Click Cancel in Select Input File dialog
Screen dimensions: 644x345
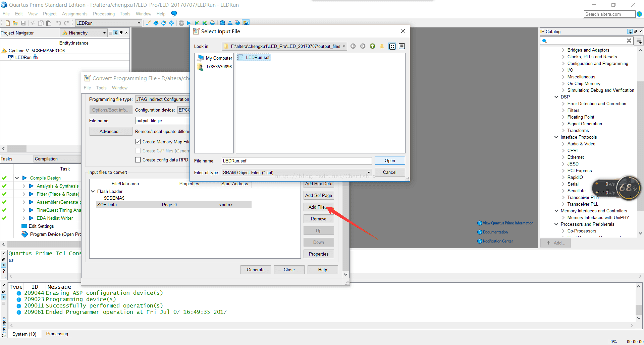(390, 172)
